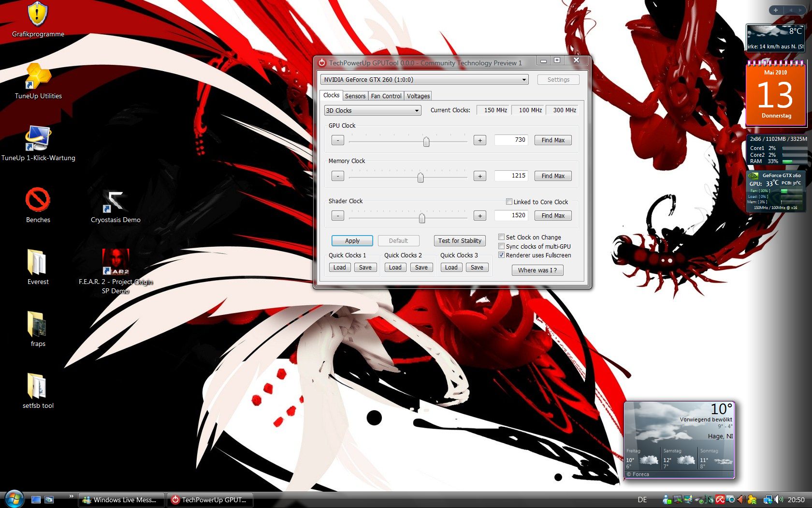The height and width of the screenshot is (508, 812).
Task: Click the GPU Clock slider handle
Action: click(426, 141)
